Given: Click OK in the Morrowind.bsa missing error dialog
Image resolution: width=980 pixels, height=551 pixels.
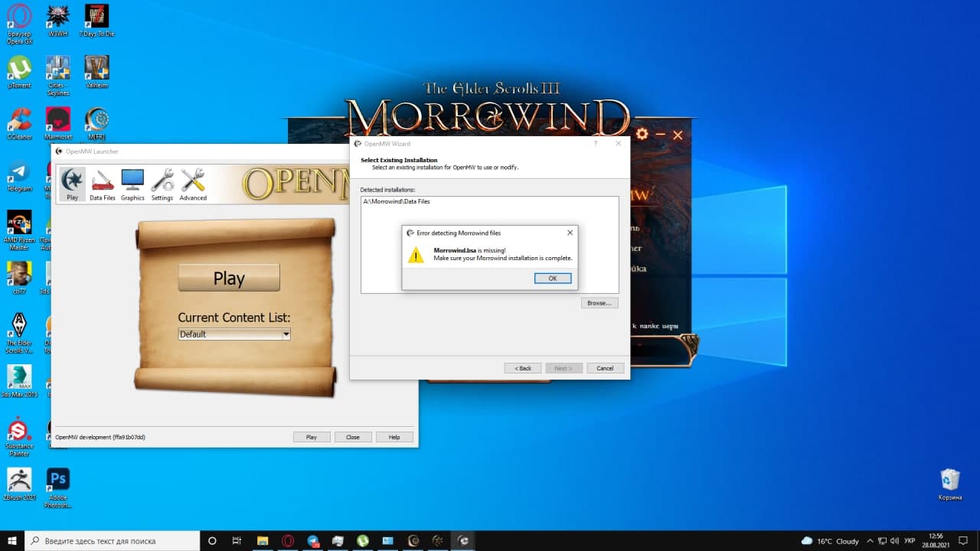Looking at the screenshot, I should pos(553,279).
